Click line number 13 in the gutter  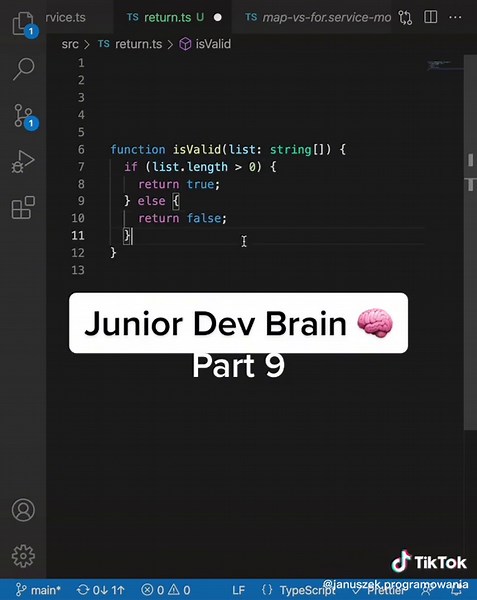pos(78,270)
